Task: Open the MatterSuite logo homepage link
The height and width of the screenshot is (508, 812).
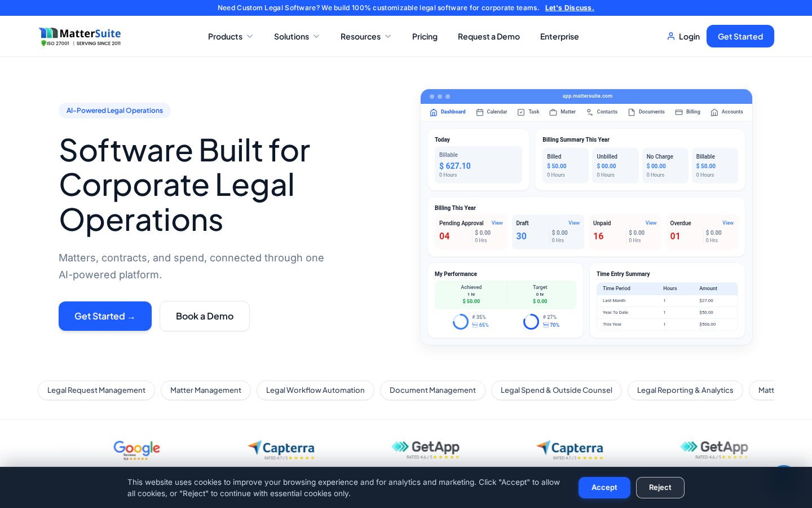Action: [80, 36]
